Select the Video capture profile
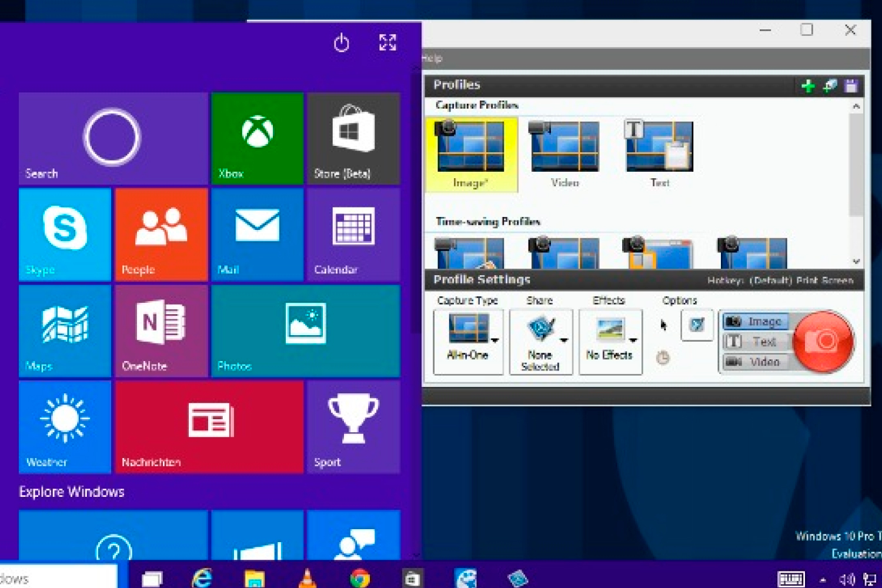This screenshot has width=882, height=588. coord(564,154)
